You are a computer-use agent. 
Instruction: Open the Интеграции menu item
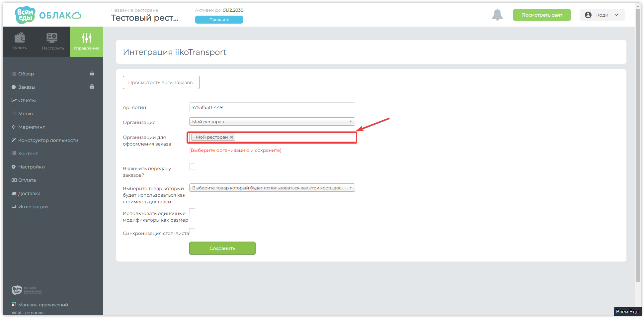pos(33,207)
